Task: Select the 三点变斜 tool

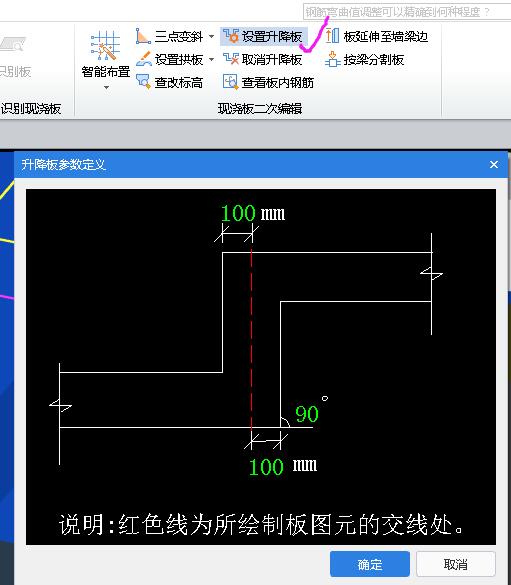Action: point(170,37)
